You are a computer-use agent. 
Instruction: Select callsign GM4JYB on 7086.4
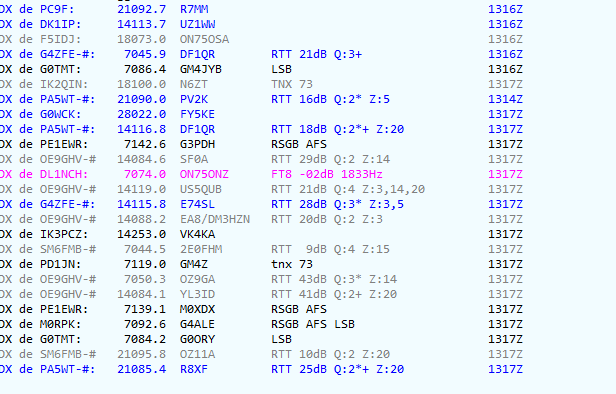coord(201,69)
